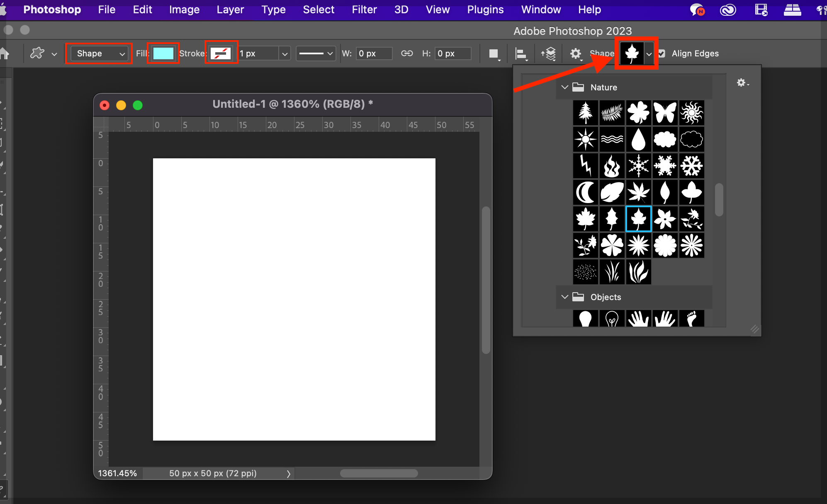Screen dimensions: 827x504
Task: Click the width W input field
Action: point(373,53)
